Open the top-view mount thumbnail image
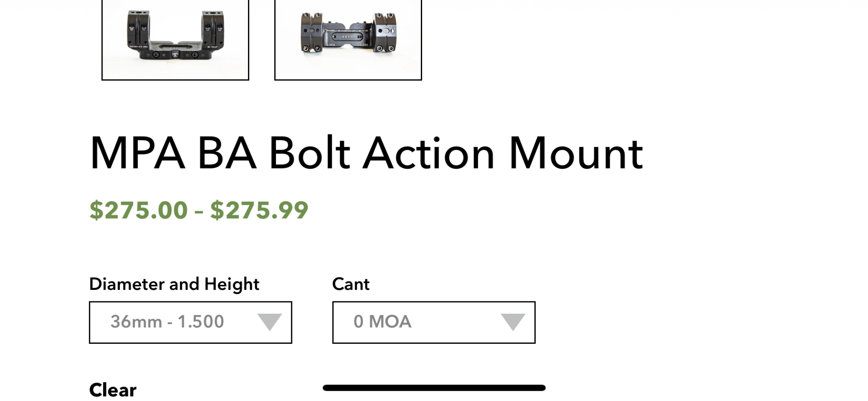Screen dimensions: 868x401 pyautogui.click(x=348, y=39)
